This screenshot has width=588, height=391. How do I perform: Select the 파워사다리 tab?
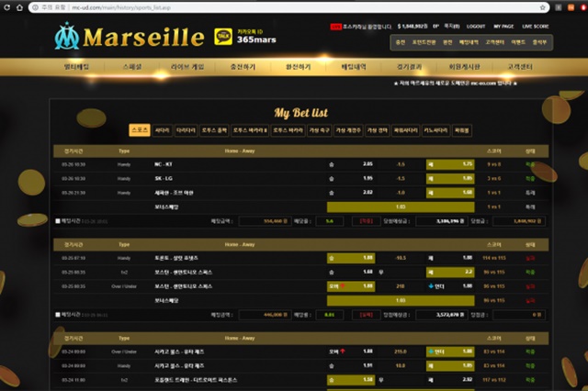tap(406, 130)
